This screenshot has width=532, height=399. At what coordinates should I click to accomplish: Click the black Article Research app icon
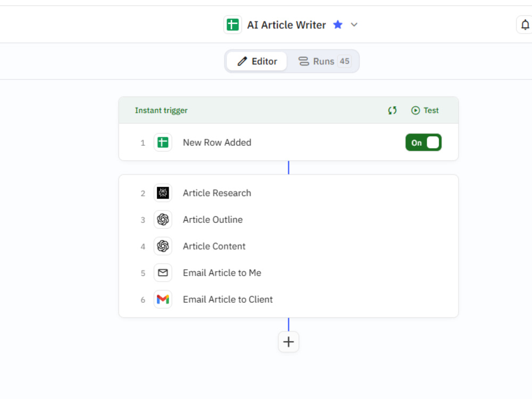(163, 193)
